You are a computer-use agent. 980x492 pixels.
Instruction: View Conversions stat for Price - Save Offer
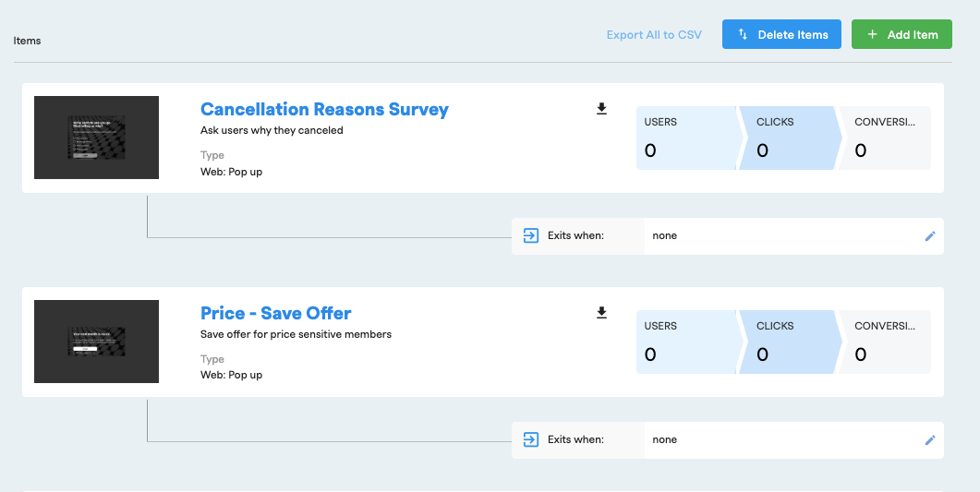[885, 342]
